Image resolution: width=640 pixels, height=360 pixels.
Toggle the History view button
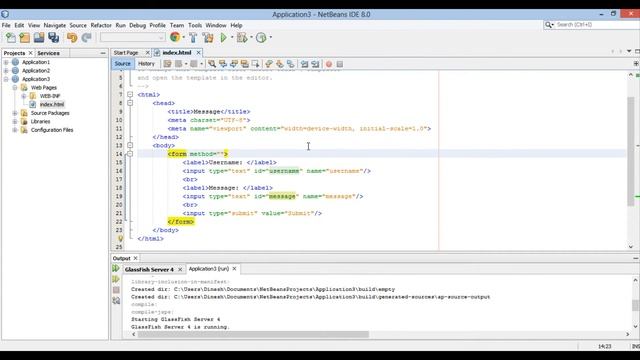point(146,64)
